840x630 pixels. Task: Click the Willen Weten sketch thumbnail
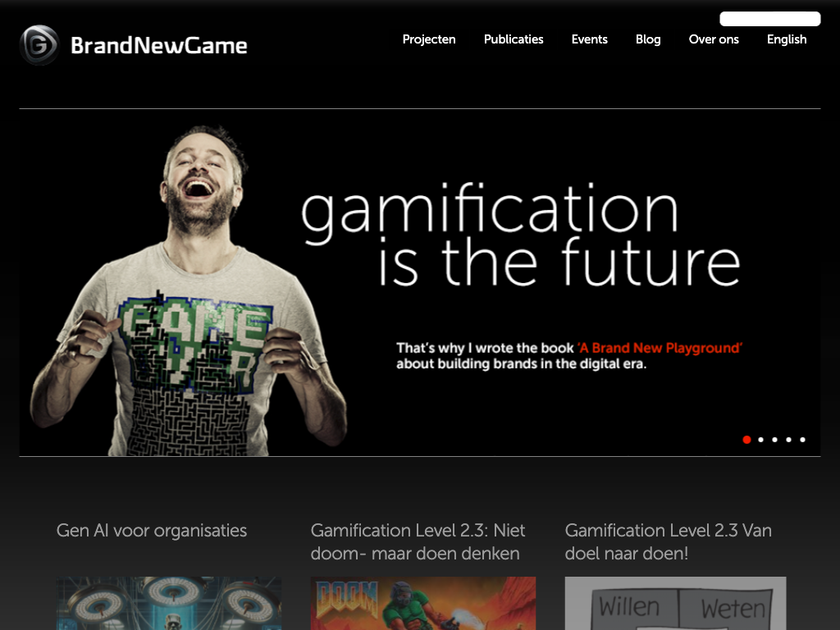[676, 603]
